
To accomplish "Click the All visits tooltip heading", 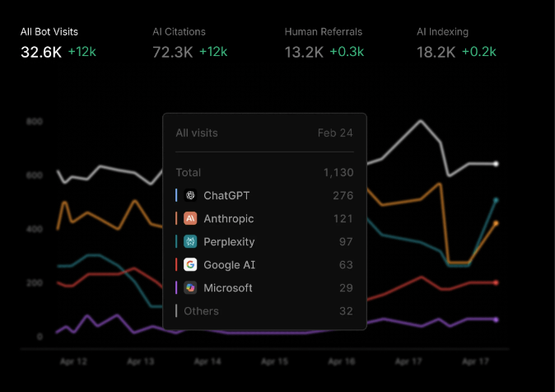I will 197,133.
